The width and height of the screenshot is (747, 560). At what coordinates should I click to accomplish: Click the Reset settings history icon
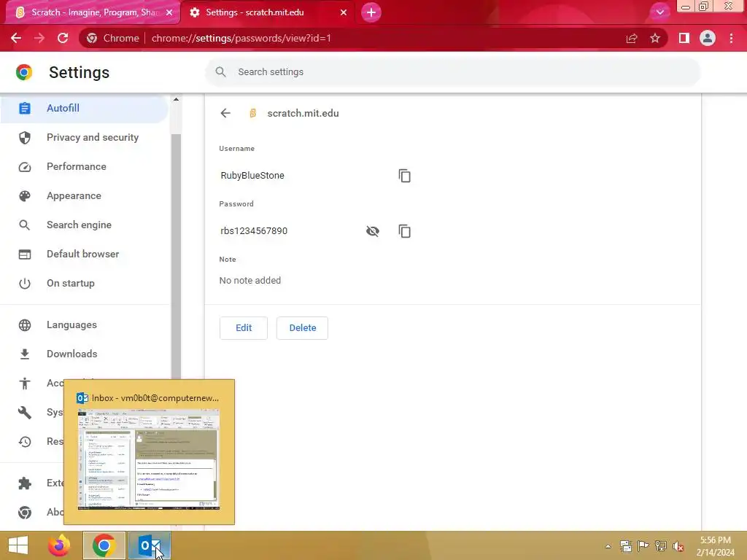(25, 441)
